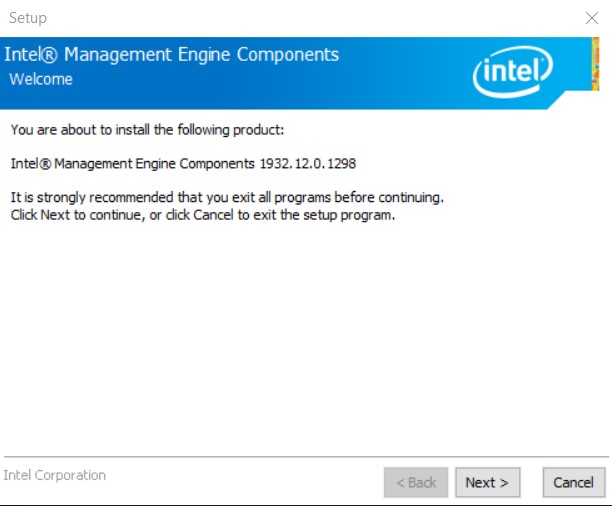Click the bold Intel Management Engine Components banner heading
Viewport: 612px width, 506px height.
tap(172, 55)
